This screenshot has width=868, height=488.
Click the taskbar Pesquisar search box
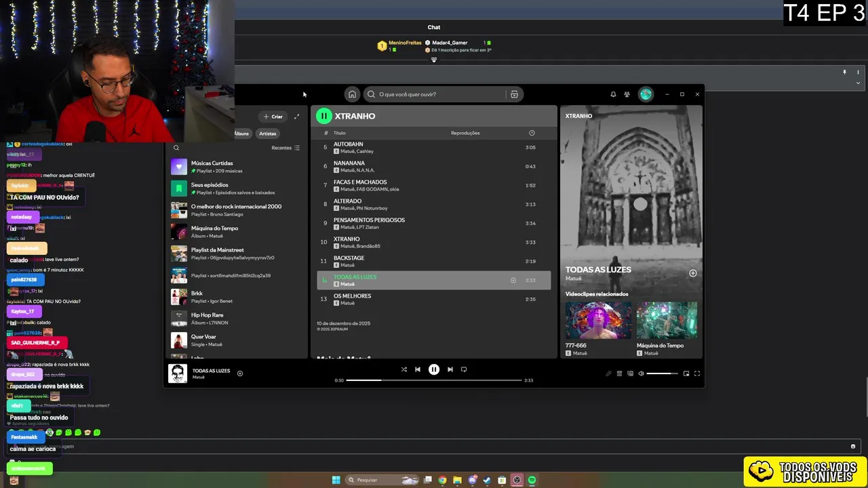click(x=382, y=480)
